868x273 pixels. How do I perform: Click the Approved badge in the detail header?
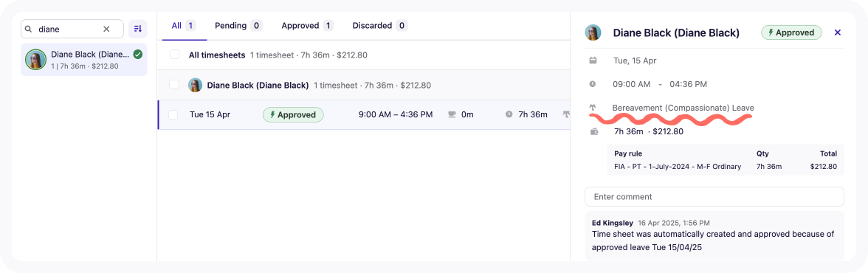point(791,32)
